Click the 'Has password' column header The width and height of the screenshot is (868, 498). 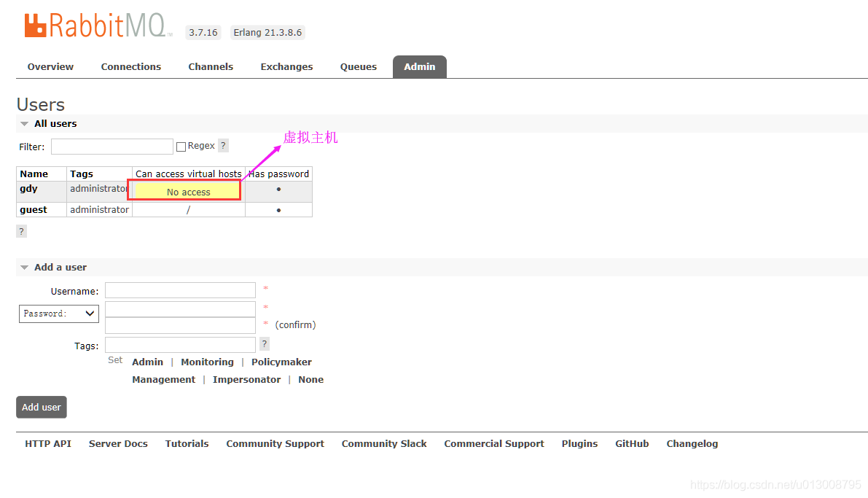278,174
